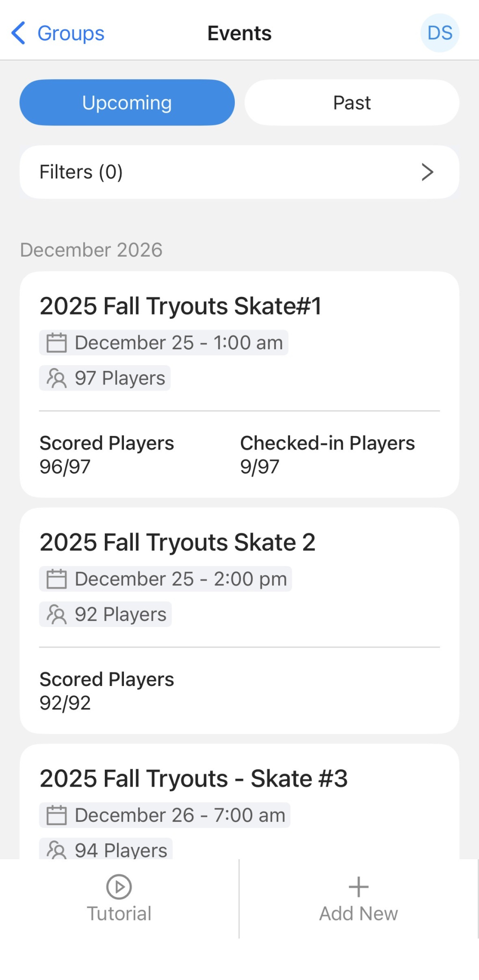479x980 pixels.
Task: Tap Scored Players 96/97 stat
Action: click(107, 455)
